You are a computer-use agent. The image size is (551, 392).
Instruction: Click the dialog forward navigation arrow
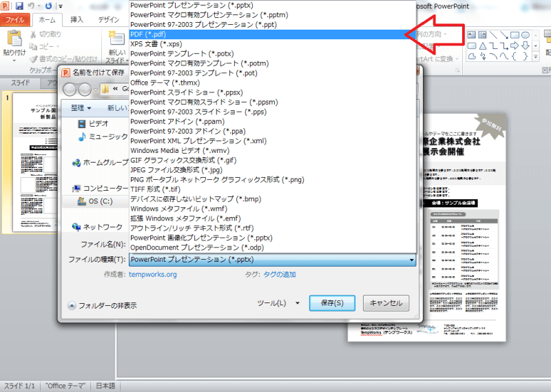coord(85,90)
